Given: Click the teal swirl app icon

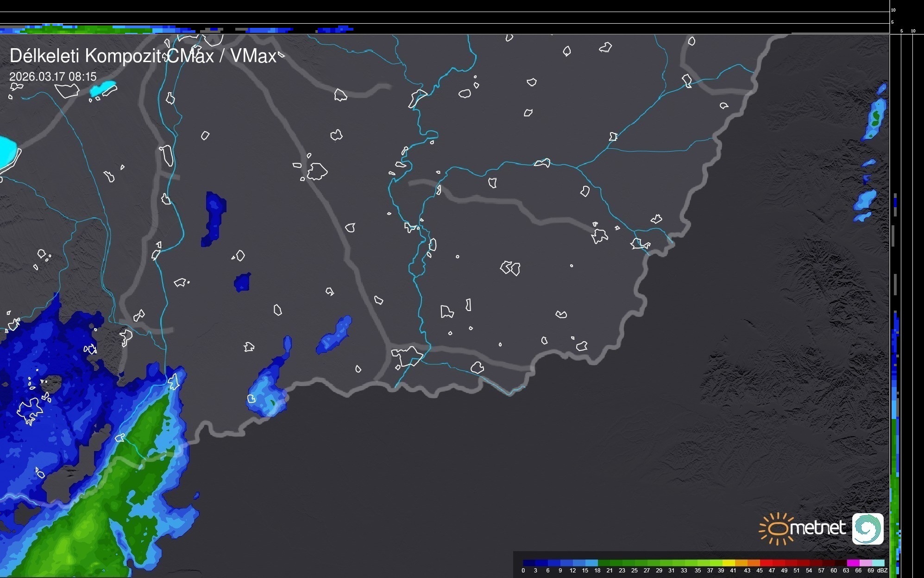Looking at the screenshot, I should click(x=867, y=528).
